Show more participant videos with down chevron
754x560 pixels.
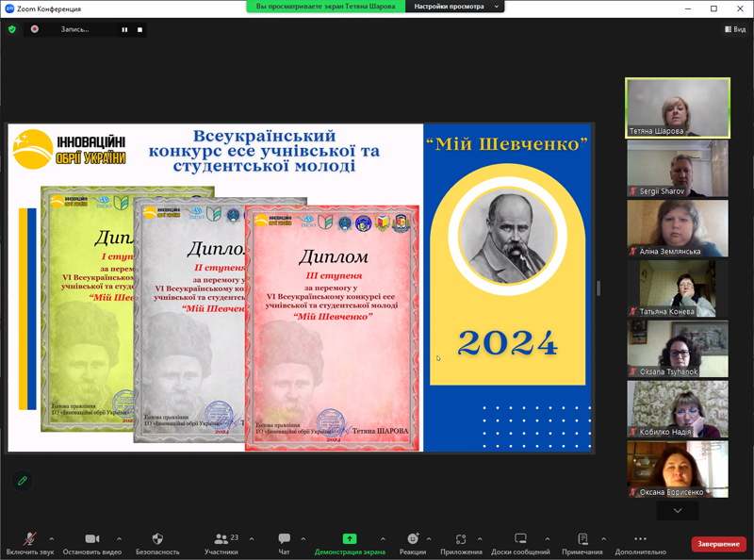click(678, 510)
